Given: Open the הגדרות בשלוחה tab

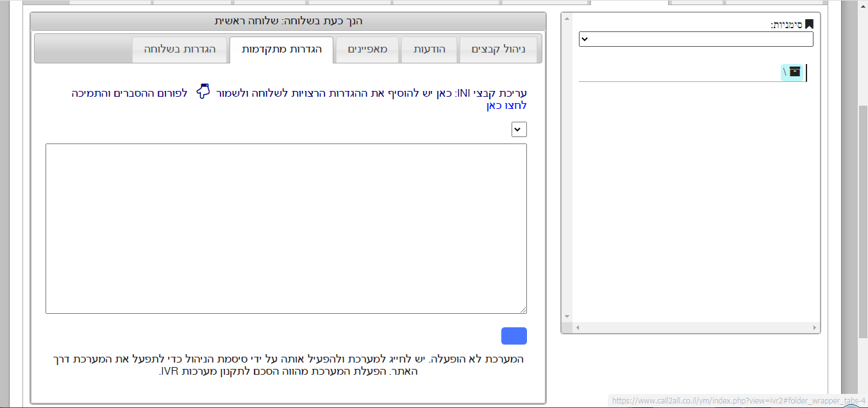Looking at the screenshot, I should [179, 49].
